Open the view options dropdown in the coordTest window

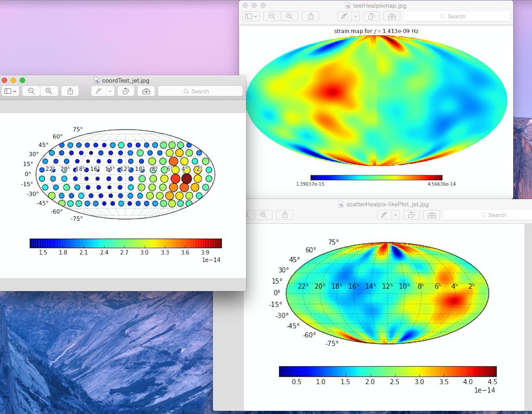click(x=10, y=91)
